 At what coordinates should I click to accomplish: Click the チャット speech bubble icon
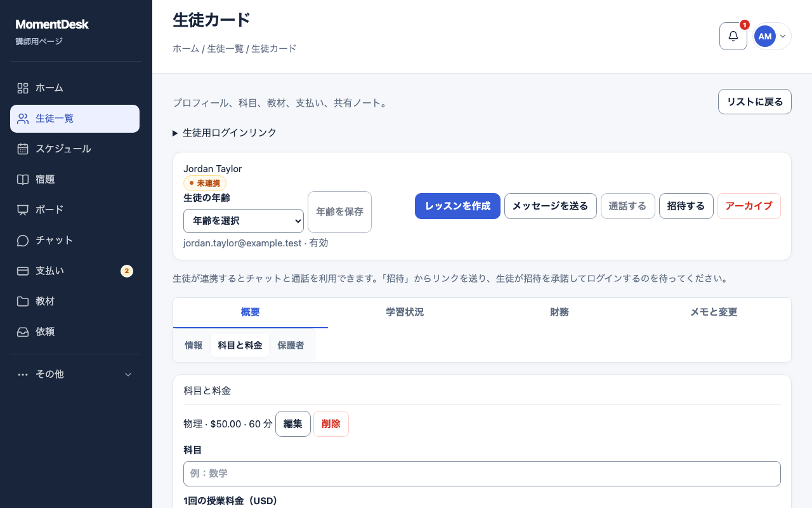pos(23,240)
